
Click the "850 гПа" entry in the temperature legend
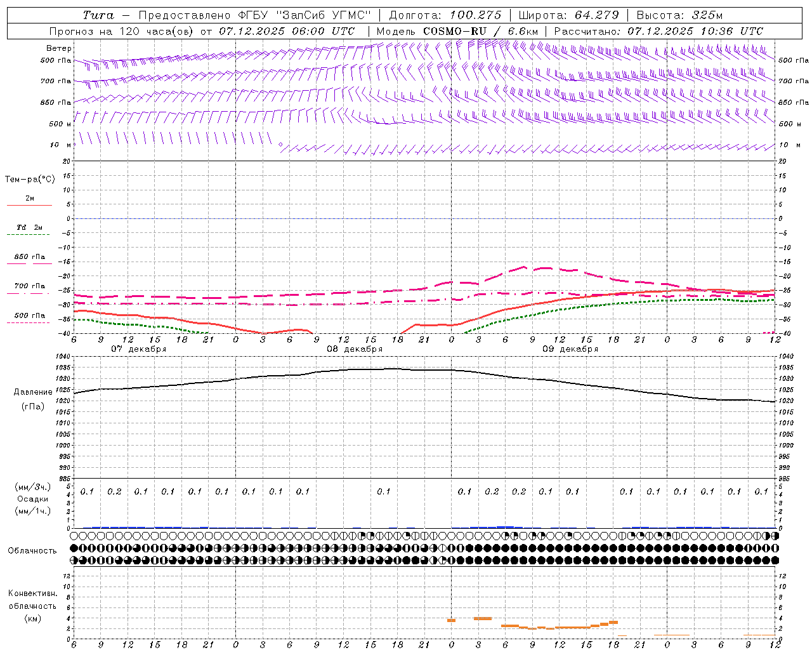pos(29,256)
